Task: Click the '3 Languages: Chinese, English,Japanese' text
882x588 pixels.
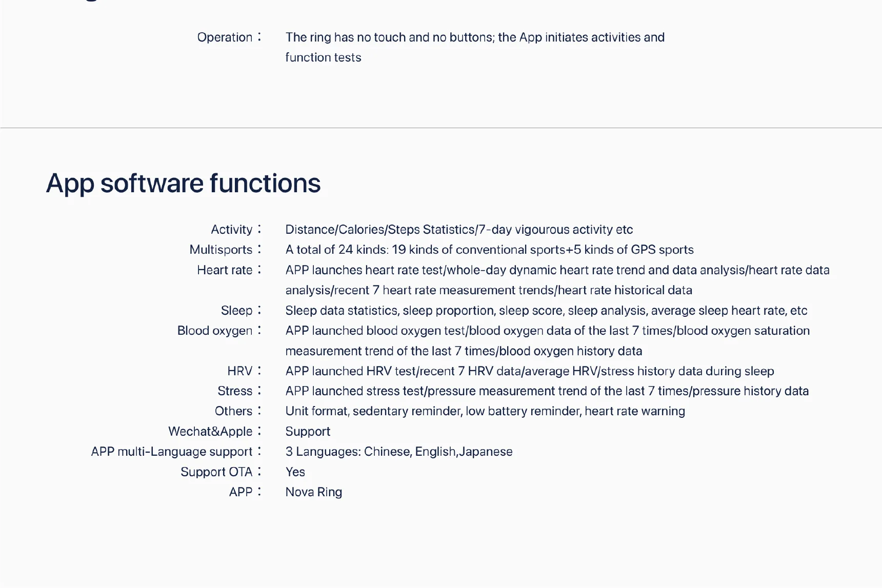Action: tap(398, 452)
